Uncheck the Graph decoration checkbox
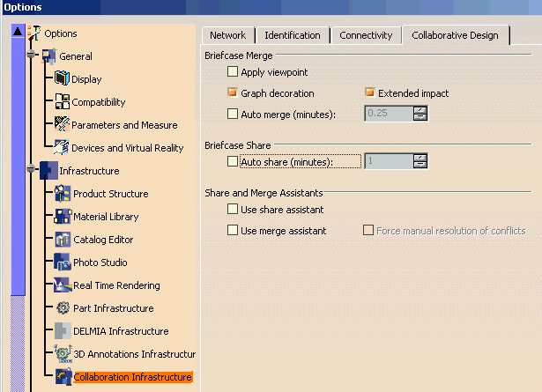The height and width of the screenshot is (392, 542). click(x=233, y=93)
